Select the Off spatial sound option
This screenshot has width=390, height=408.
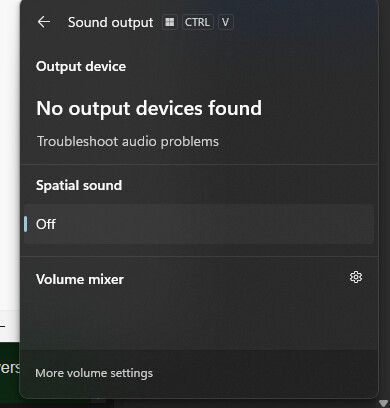coord(199,224)
